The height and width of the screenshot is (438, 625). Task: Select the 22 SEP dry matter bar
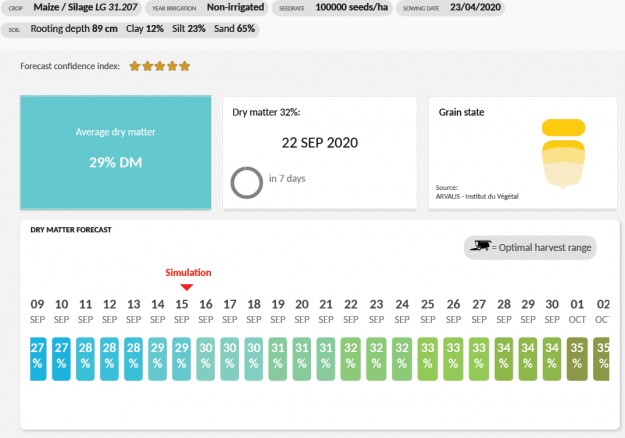point(350,357)
